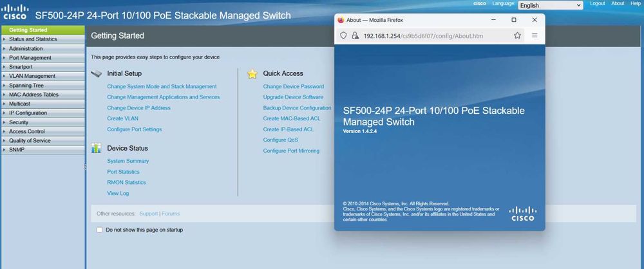Screen dimensions: 644x269
Task: Click the padlock site security icon
Action: tap(355, 36)
